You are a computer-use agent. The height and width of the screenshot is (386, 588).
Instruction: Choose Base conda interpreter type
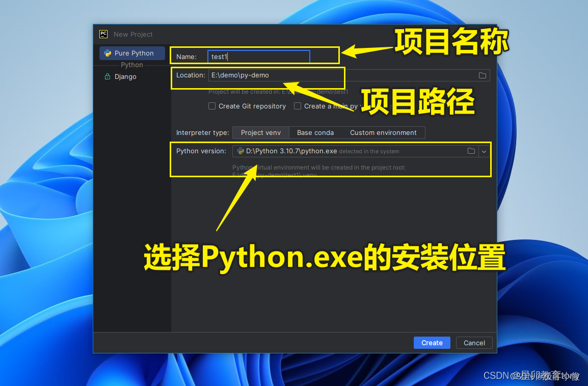[315, 133]
